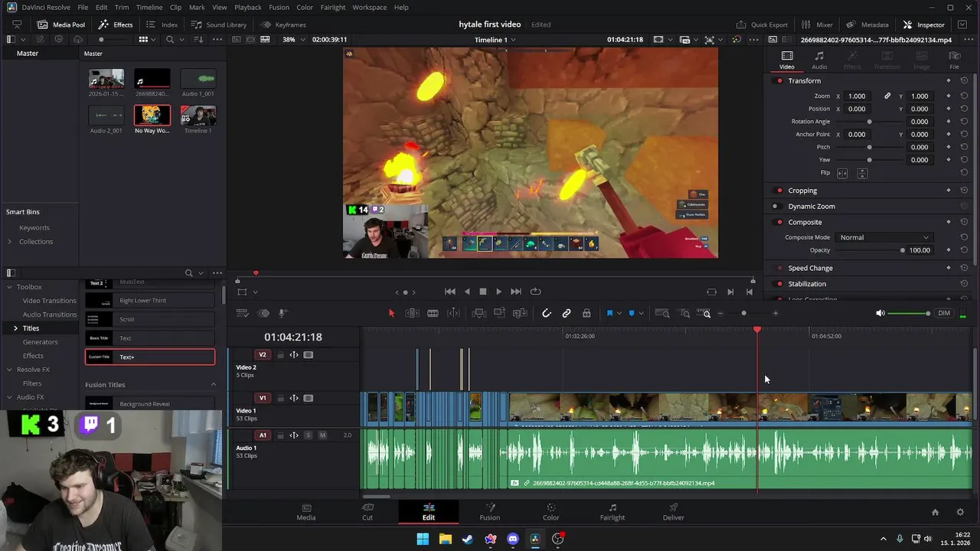Open Discord from the taskbar

(513, 539)
